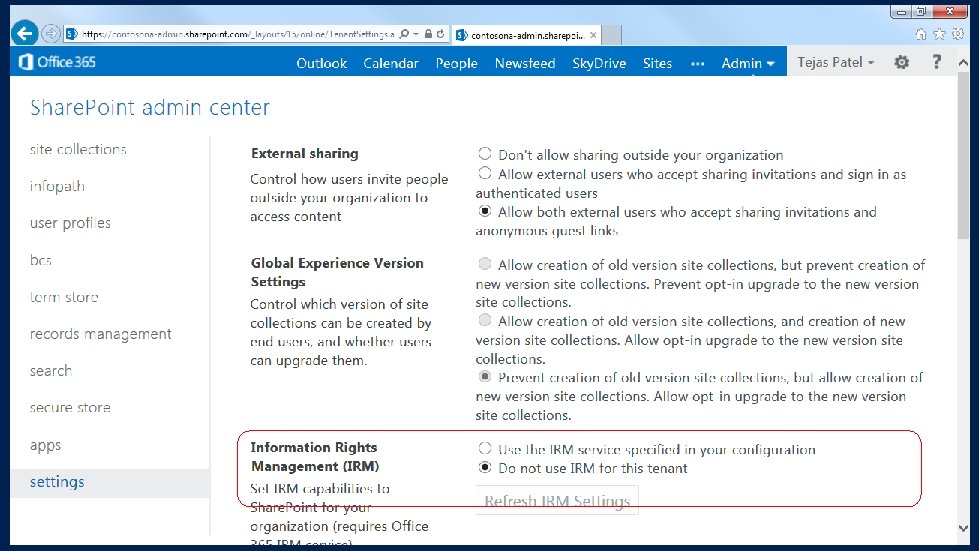
Task: Click the browser favorites star icon
Action: click(938, 34)
